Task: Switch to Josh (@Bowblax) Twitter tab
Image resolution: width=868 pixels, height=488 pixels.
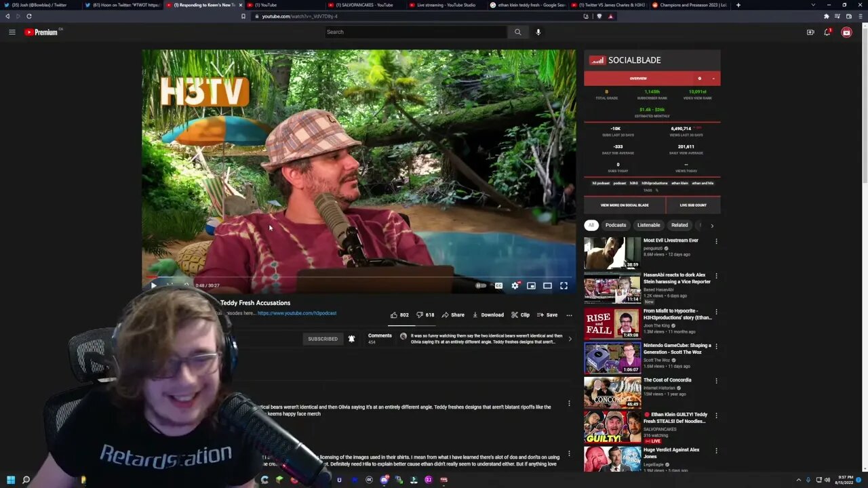Action: click(39, 5)
